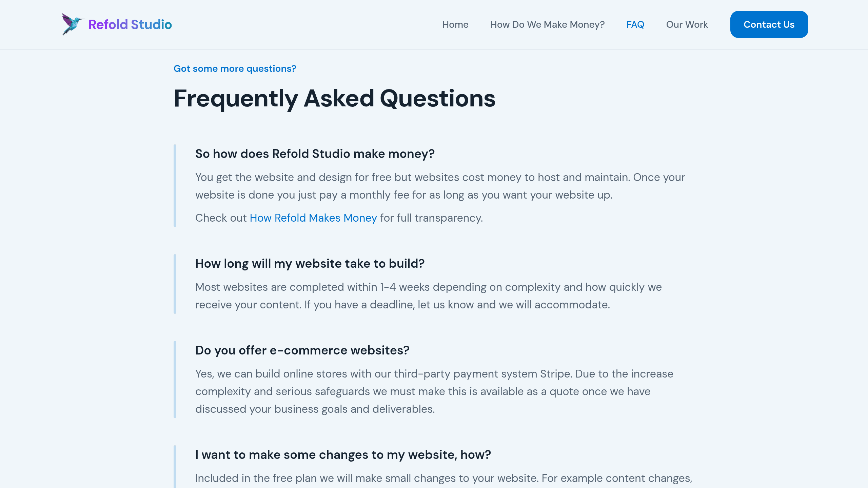Open "How Do We Make Money?" in navigation
The width and height of the screenshot is (868, 488).
pyautogui.click(x=547, y=24)
